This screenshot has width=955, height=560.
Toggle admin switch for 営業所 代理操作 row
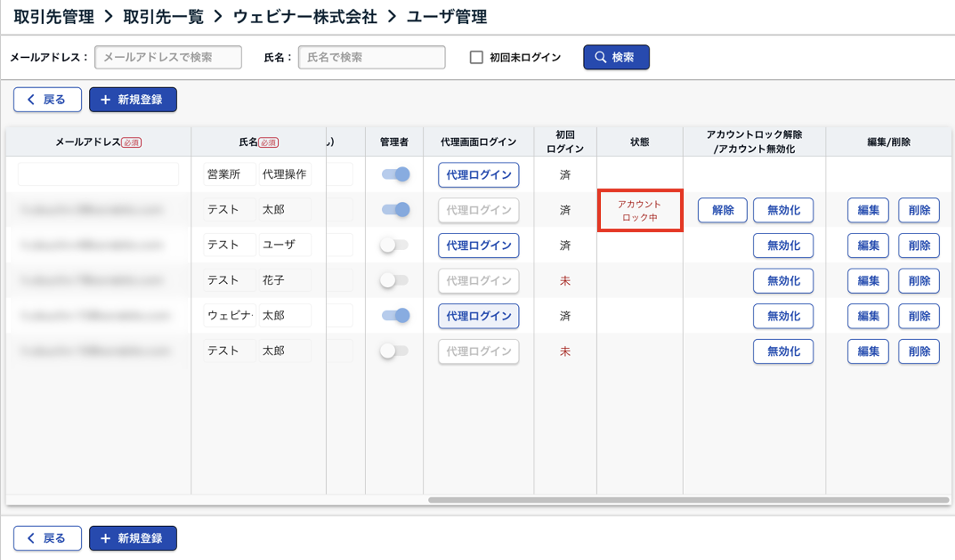395,175
